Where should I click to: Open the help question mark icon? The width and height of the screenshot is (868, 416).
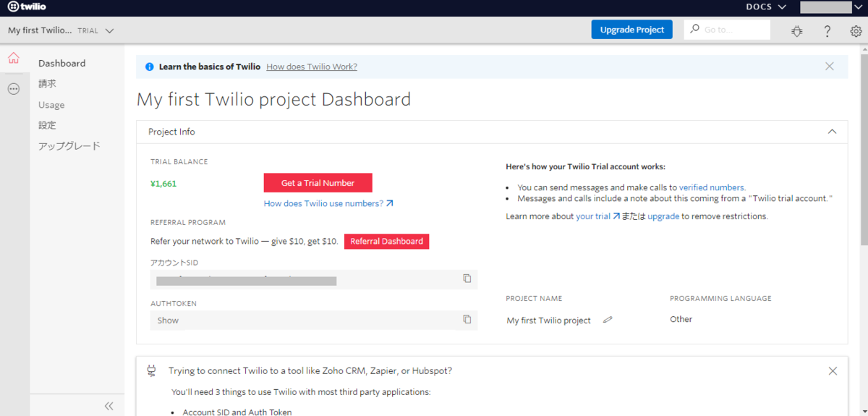pos(827,31)
